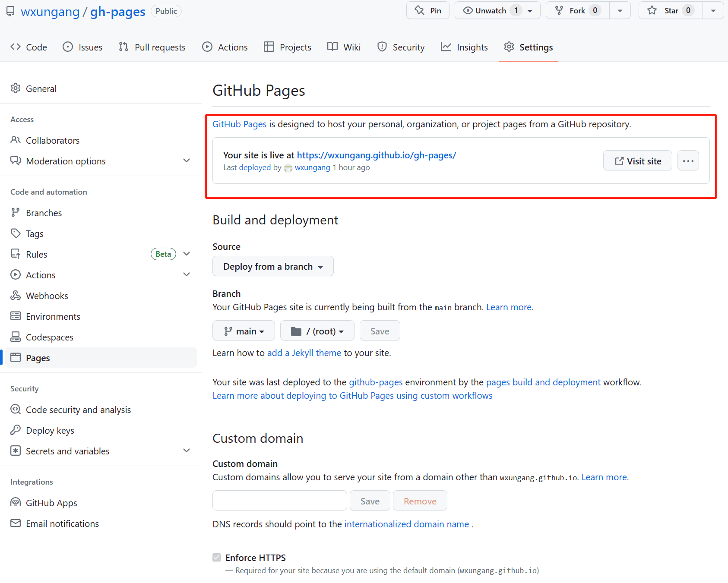Click the custom domain text field
Viewport: 728px width, 583px height.
tap(280, 501)
